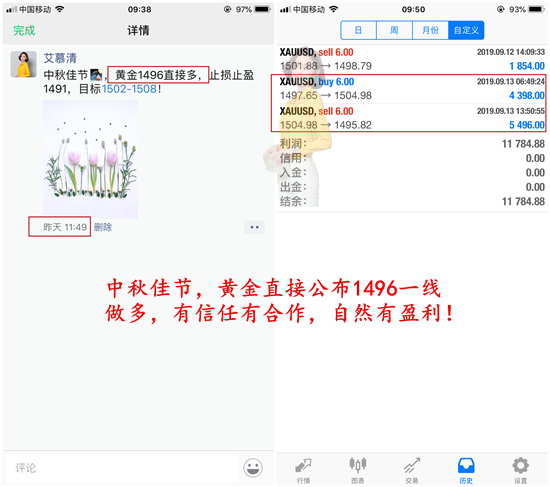Tap the profit value 4 398.00

[526, 95]
